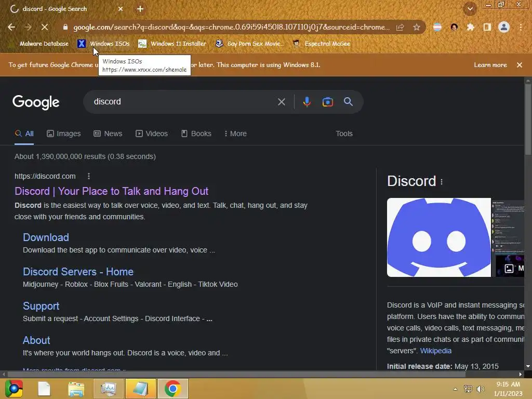This screenshot has width=532, height=399.
Task: Open the Discord knowledge panel options menu
Action: click(442, 182)
